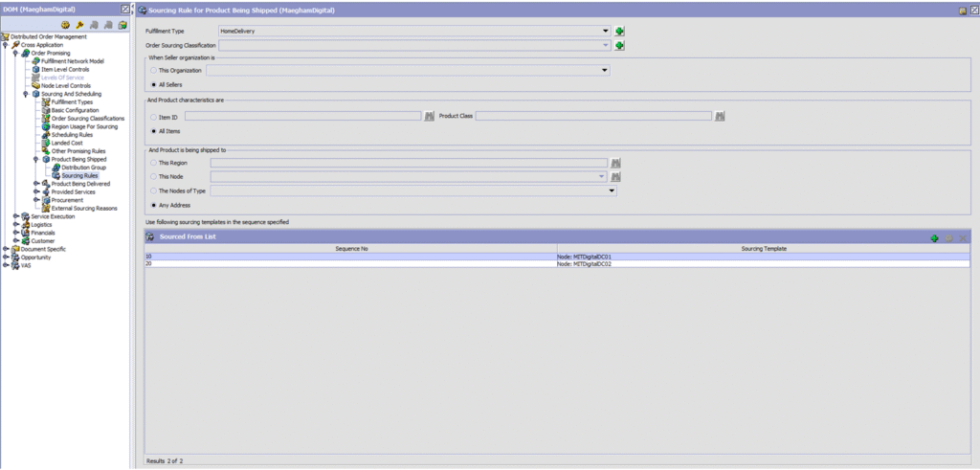Screen dimensions: 980x470
Task: Expand the Service Execution tree node
Action: [16, 216]
